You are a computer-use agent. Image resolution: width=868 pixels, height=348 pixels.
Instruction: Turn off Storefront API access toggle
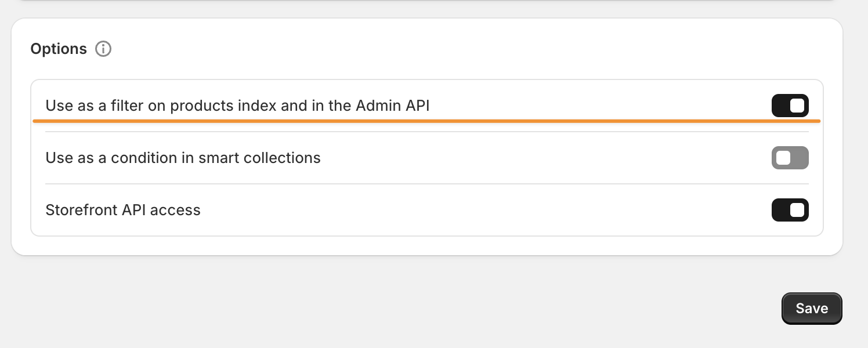pyautogui.click(x=790, y=210)
